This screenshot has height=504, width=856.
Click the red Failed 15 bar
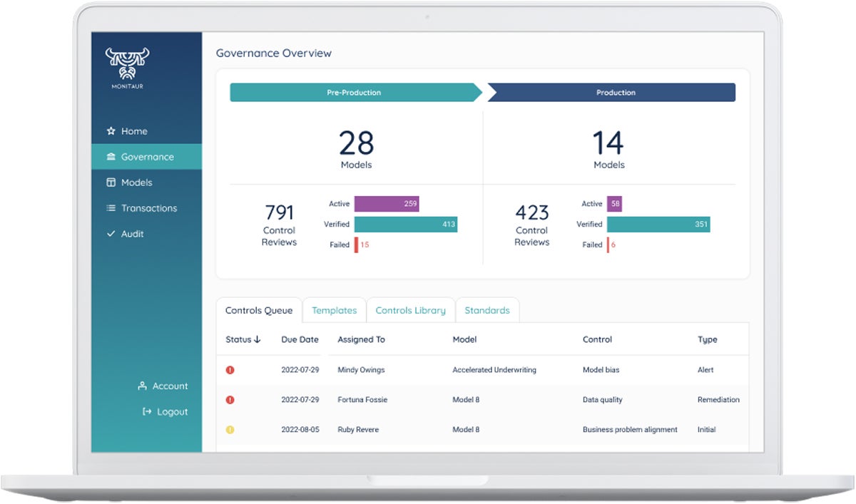[356, 245]
